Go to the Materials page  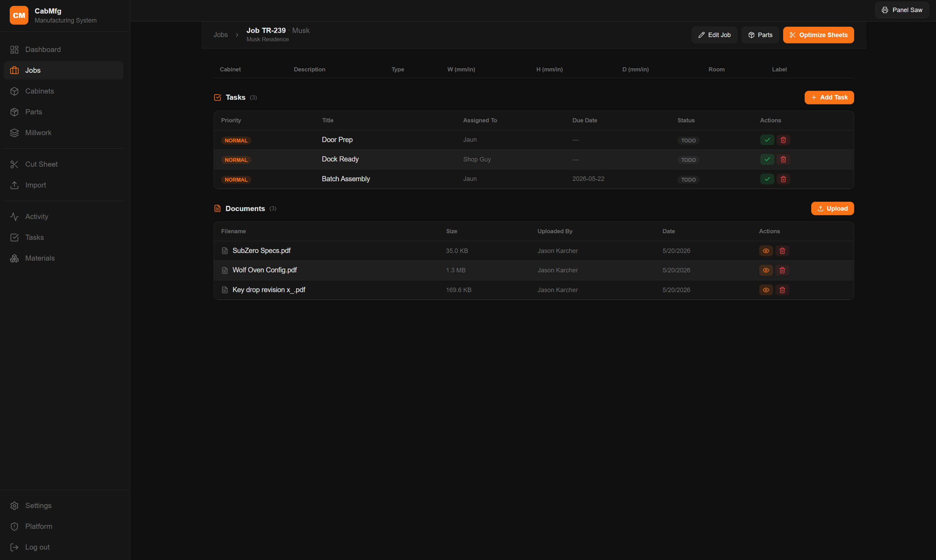click(x=63, y=258)
